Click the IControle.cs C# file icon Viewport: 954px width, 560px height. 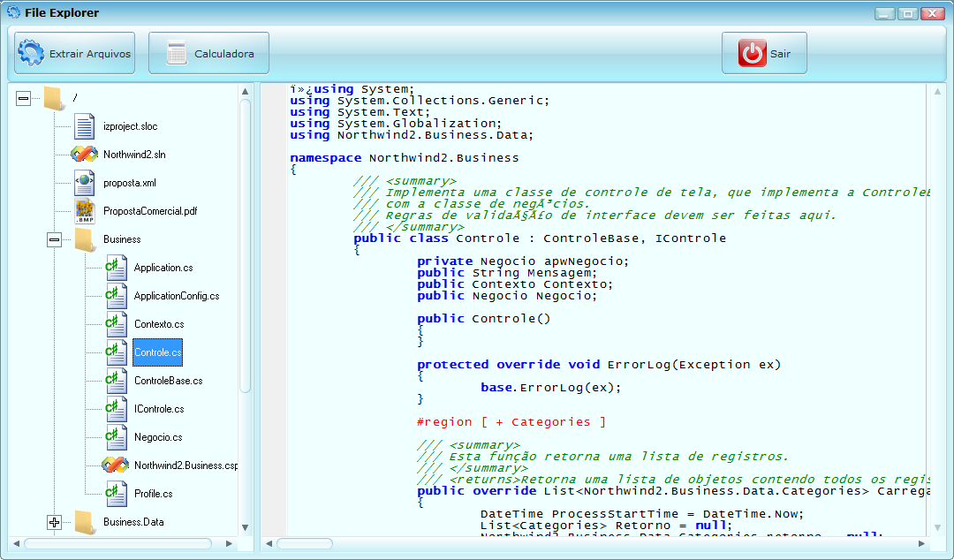[x=116, y=409]
